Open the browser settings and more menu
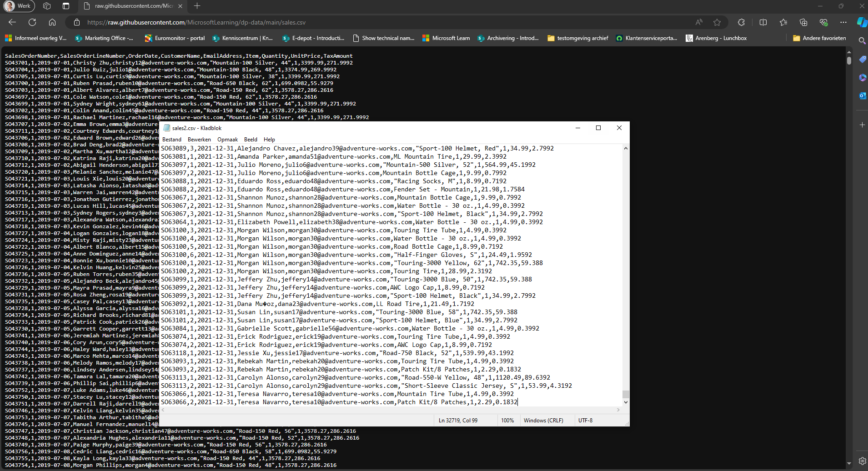Screen dimensions: 868x471 843,22
